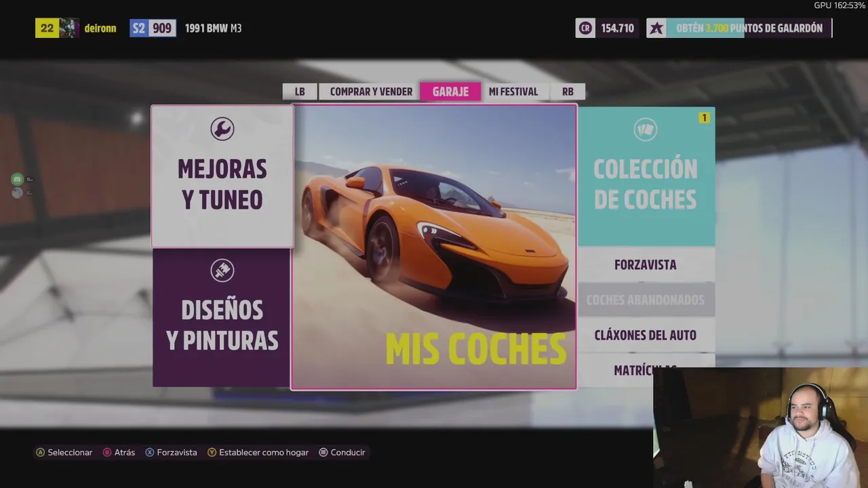Open the Forzavista menu entry

pyautogui.click(x=646, y=265)
